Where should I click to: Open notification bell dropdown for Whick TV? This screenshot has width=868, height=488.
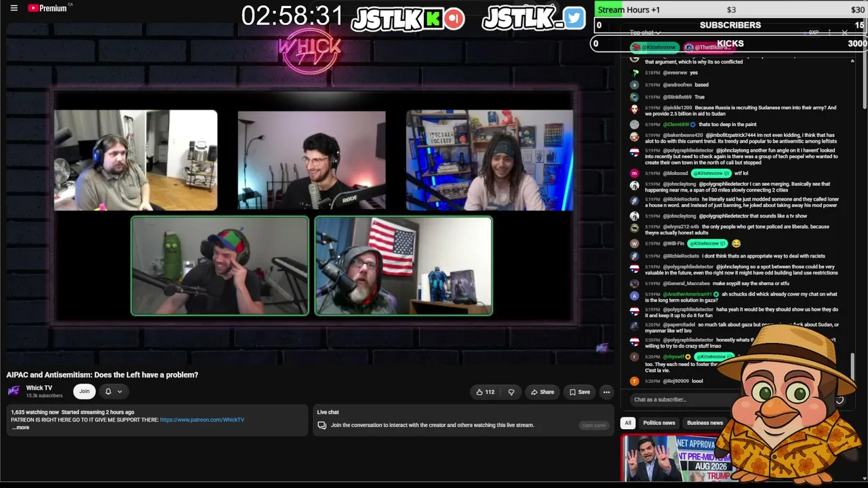(x=113, y=391)
